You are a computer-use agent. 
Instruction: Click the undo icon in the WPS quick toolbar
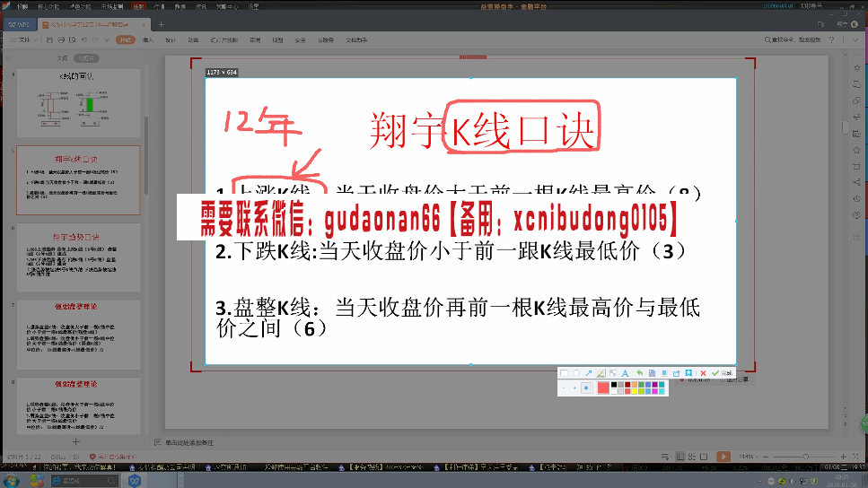pos(84,39)
